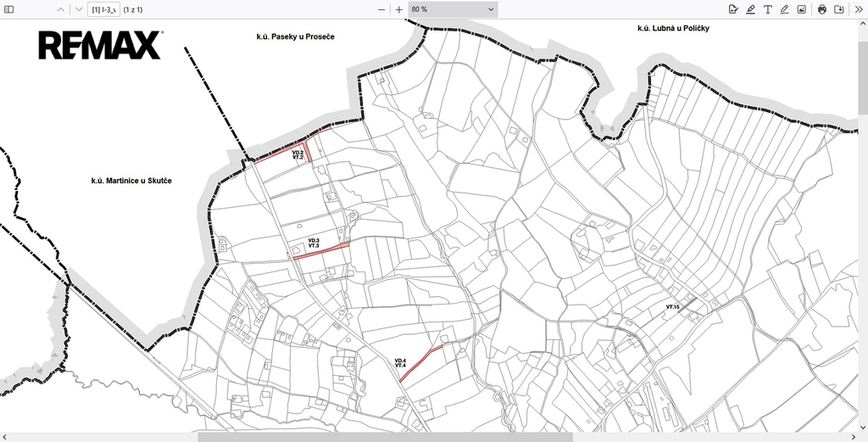The width and height of the screenshot is (868, 442).
Task: Go to the next page arrow
Action: (x=78, y=9)
